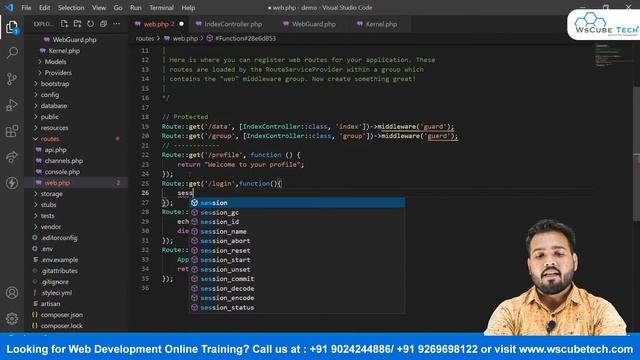Open Explorer more actions ellipsis

pos(116,24)
